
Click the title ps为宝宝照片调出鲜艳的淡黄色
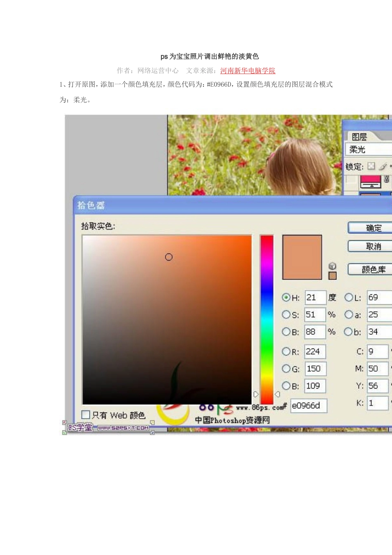click(210, 57)
